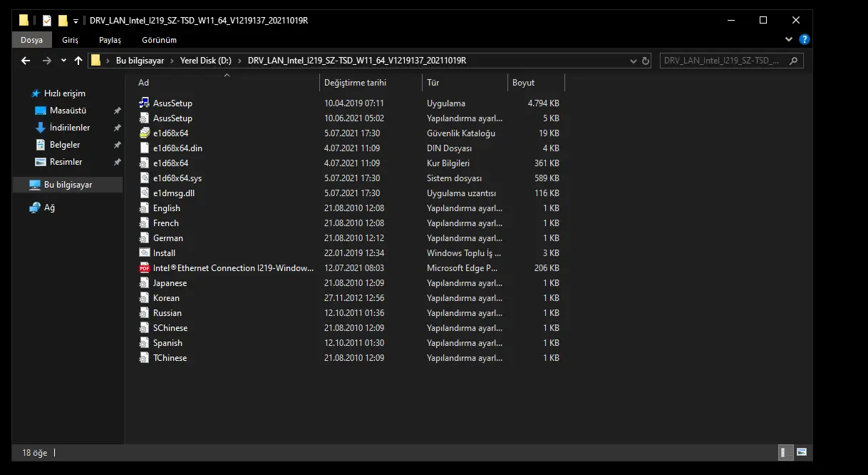Expand the ribbon with the chevron
868x475 pixels.
789,40
